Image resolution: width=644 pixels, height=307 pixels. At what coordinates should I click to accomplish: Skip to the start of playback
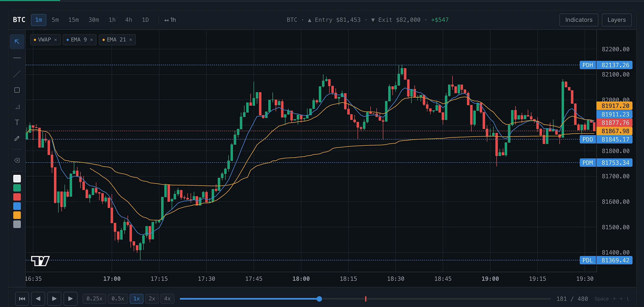click(x=22, y=299)
